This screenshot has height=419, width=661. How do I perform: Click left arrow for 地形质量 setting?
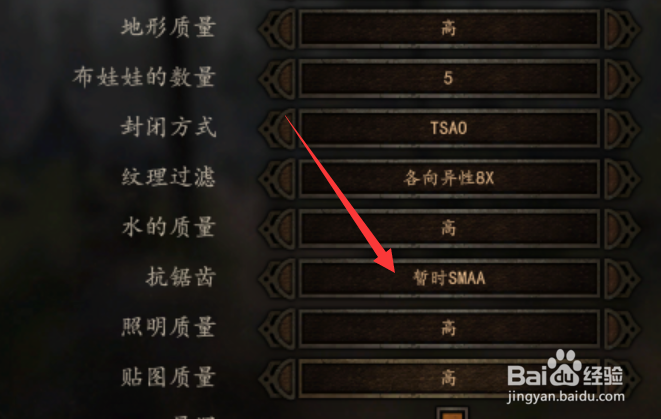(277, 29)
